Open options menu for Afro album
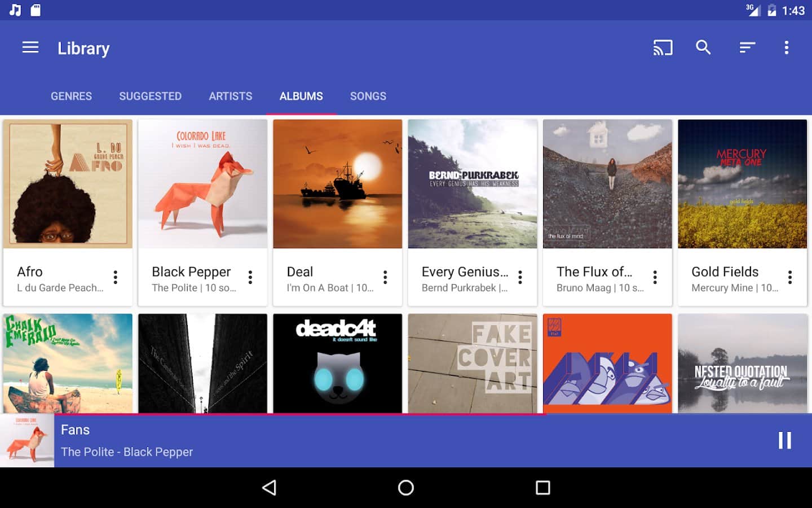 tap(116, 277)
